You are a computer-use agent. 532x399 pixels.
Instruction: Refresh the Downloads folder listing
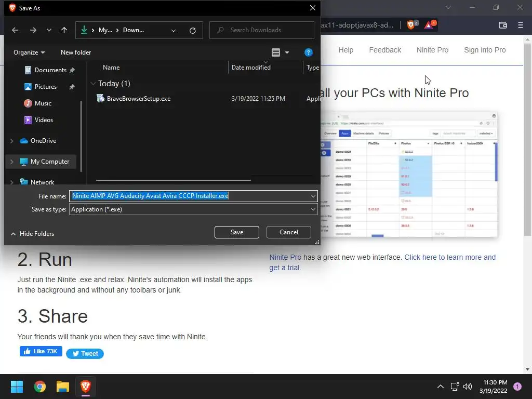[193, 31]
